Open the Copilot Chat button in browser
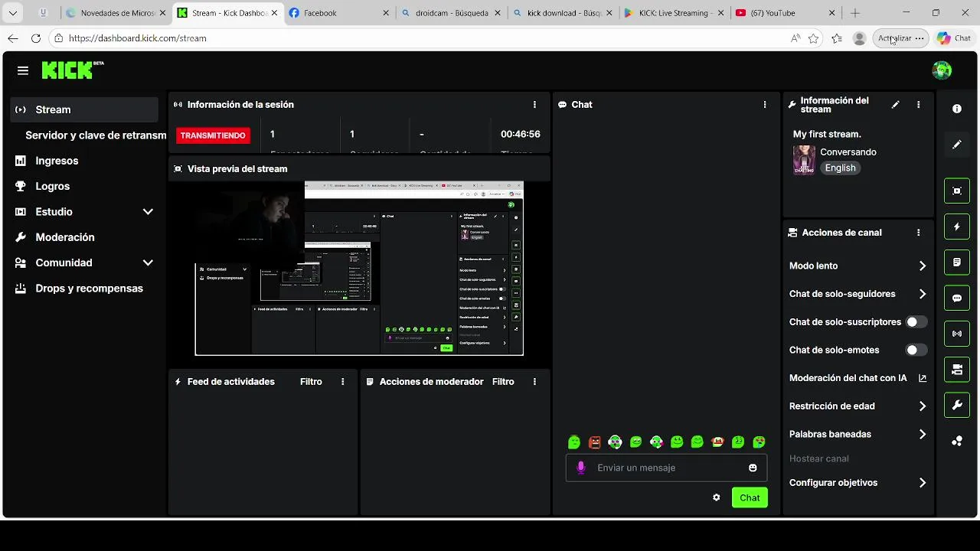This screenshot has height=551, width=980. (x=954, y=38)
